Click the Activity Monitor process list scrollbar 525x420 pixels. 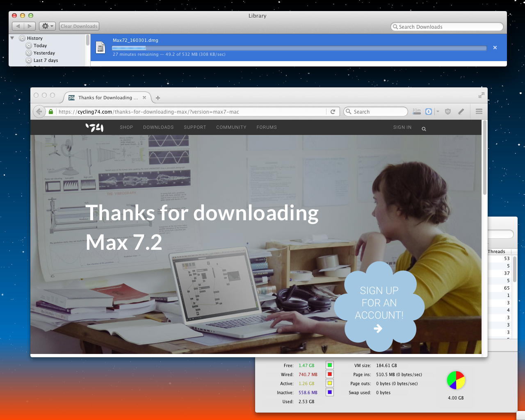515,269
